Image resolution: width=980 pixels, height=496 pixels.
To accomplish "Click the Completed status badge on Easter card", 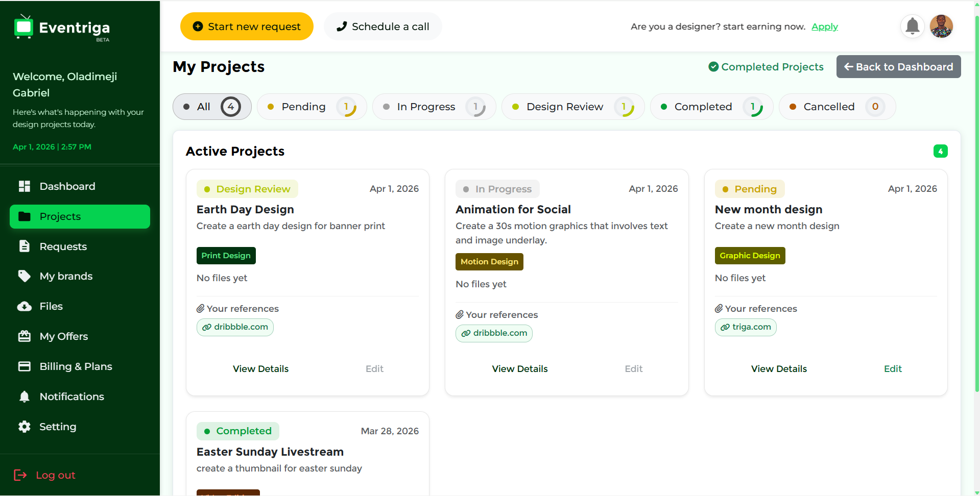I will coord(238,431).
